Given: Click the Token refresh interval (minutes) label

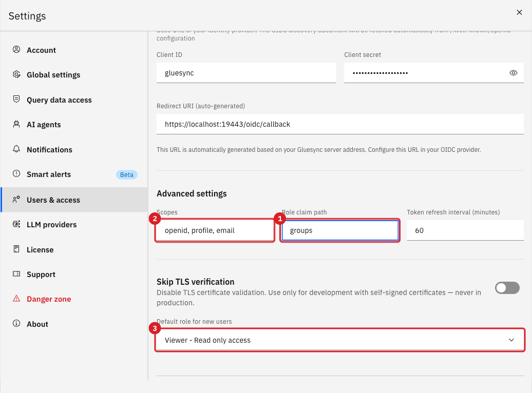Looking at the screenshot, I should (453, 212).
